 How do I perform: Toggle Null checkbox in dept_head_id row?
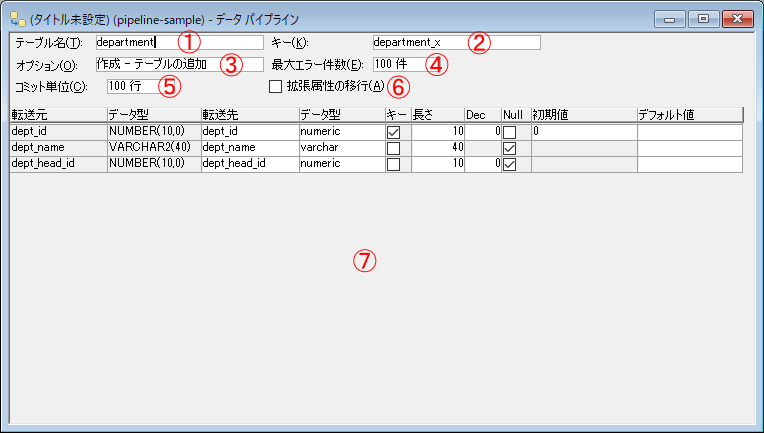[x=509, y=164]
